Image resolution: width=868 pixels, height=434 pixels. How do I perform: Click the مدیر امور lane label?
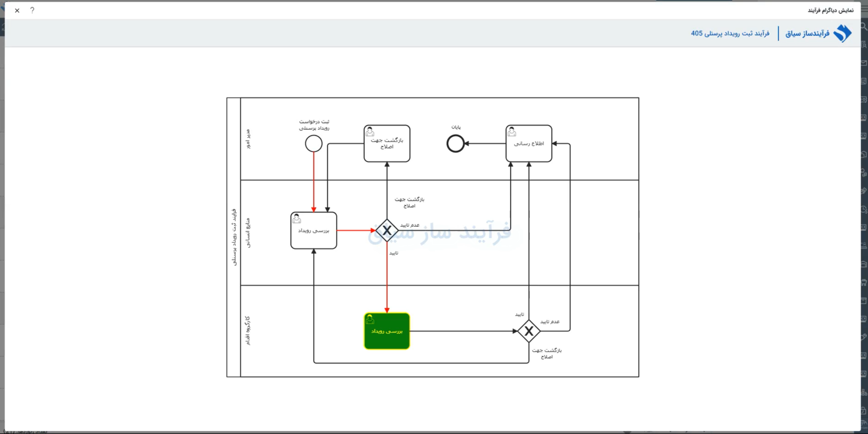pos(248,139)
